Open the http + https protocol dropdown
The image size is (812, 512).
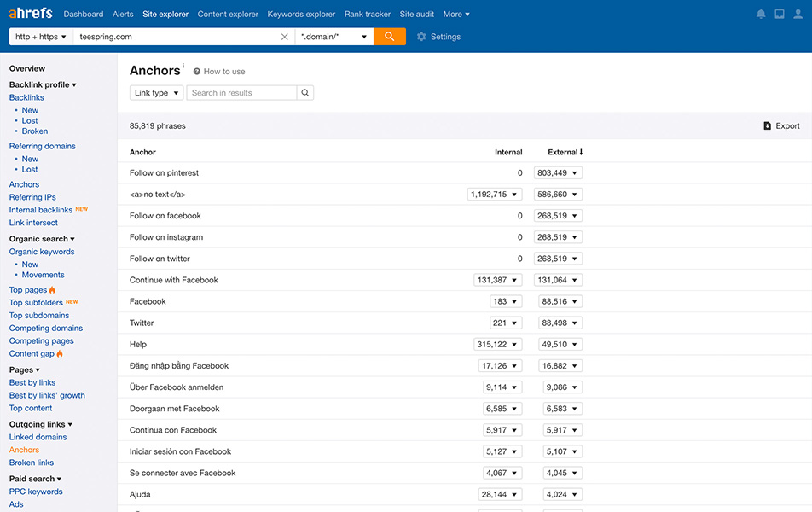pyautogui.click(x=41, y=37)
